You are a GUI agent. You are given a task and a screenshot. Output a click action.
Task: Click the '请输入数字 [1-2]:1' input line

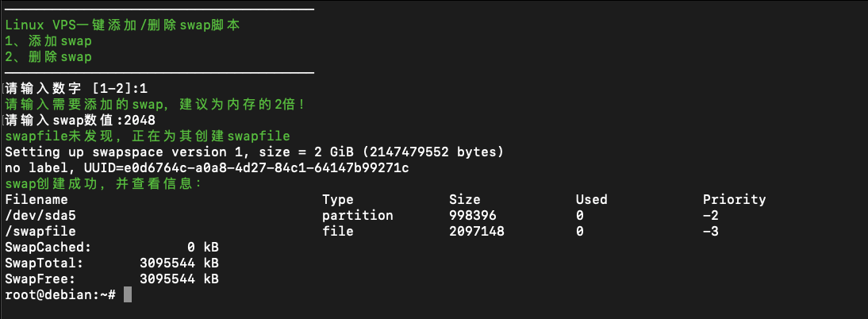pyautogui.click(x=76, y=88)
